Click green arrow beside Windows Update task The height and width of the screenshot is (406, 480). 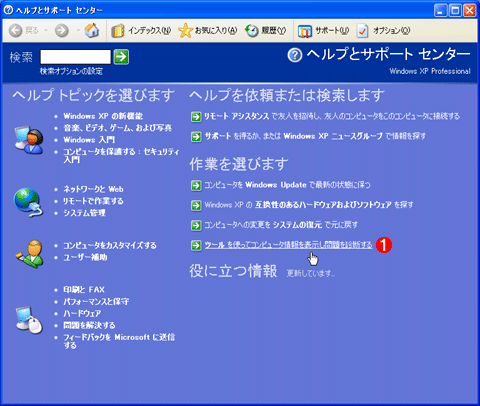coord(196,185)
